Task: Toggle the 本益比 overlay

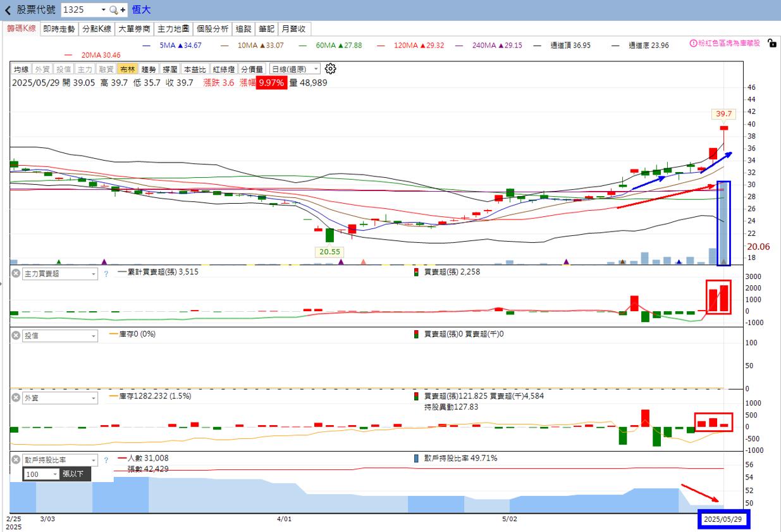Action: point(195,69)
